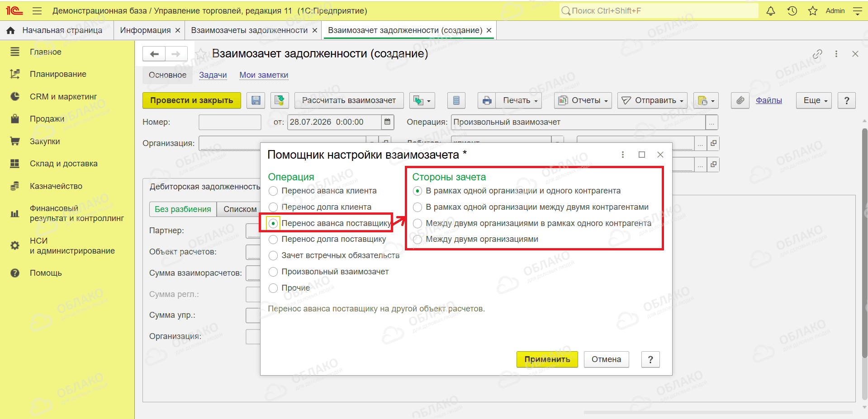The image size is (868, 419).
Task: Post the document icon
Action: (x=280, y=100)
